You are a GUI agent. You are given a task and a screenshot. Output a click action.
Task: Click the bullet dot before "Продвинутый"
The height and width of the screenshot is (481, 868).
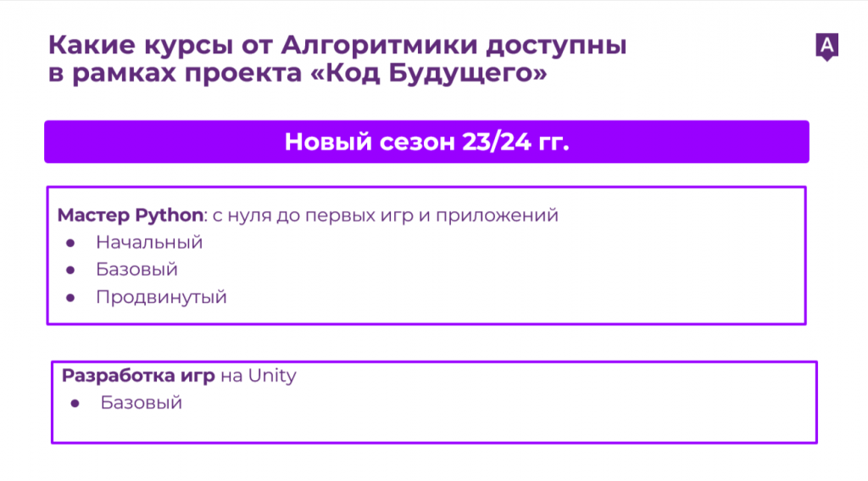tap(71, 298)
